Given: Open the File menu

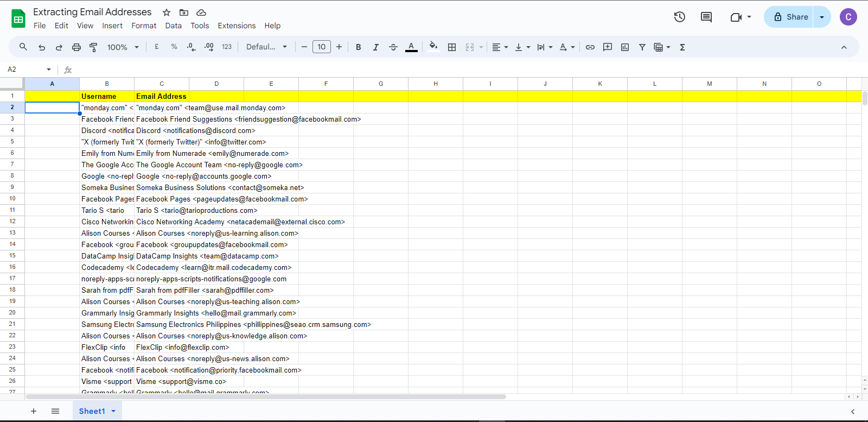Looking at the screenshot, I should 40,26.
